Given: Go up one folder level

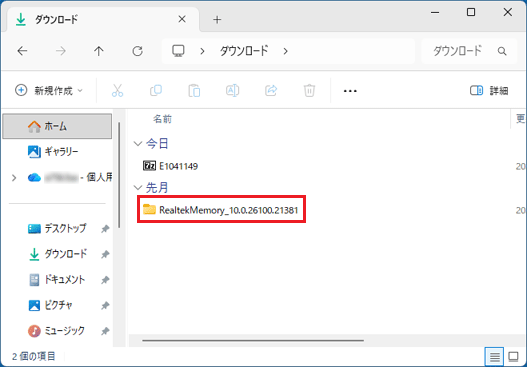Looking at the screenshot, I should (x=99, y=51).
